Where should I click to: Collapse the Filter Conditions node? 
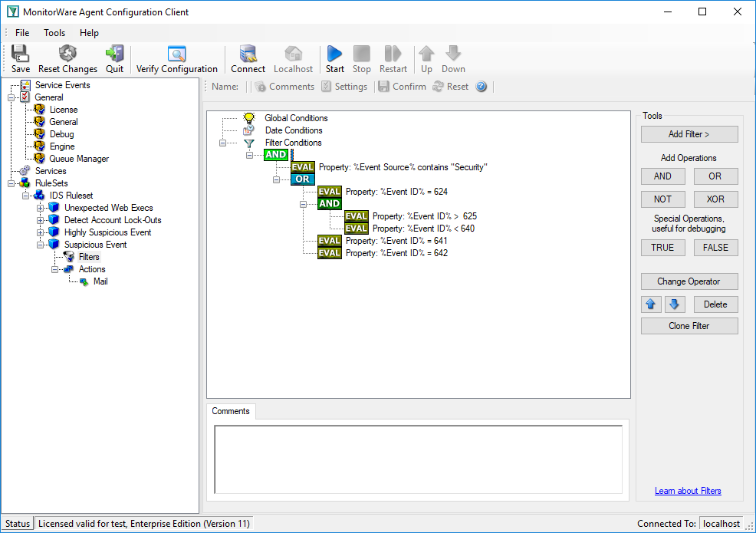pyautogui.click(x=222, y=143)
